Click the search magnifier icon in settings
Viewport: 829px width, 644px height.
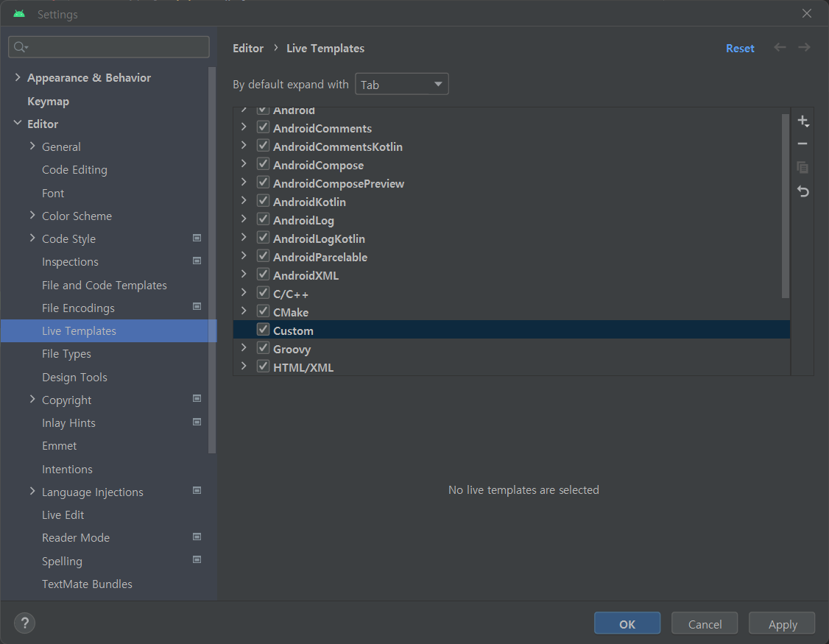(x=20, y=47)
